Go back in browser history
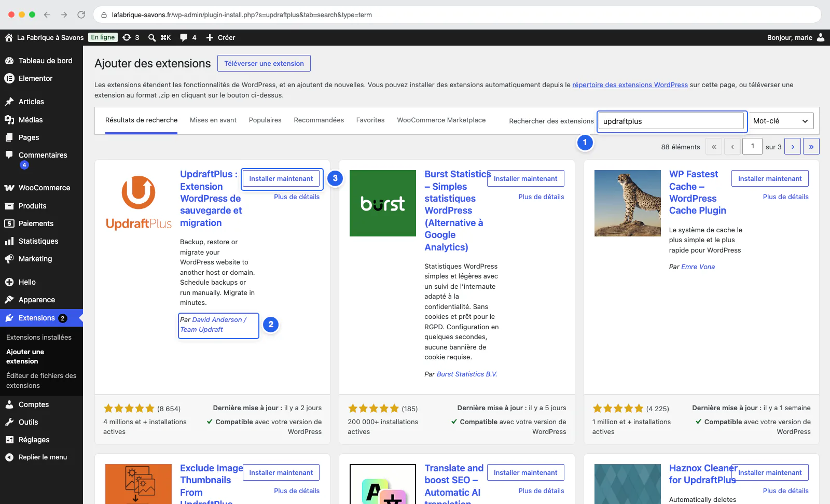 tap(47, 15)
